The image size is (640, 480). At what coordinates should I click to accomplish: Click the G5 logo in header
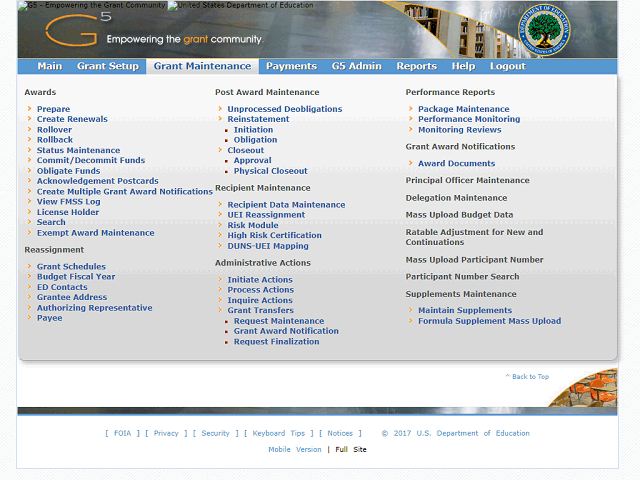(78, 29)
